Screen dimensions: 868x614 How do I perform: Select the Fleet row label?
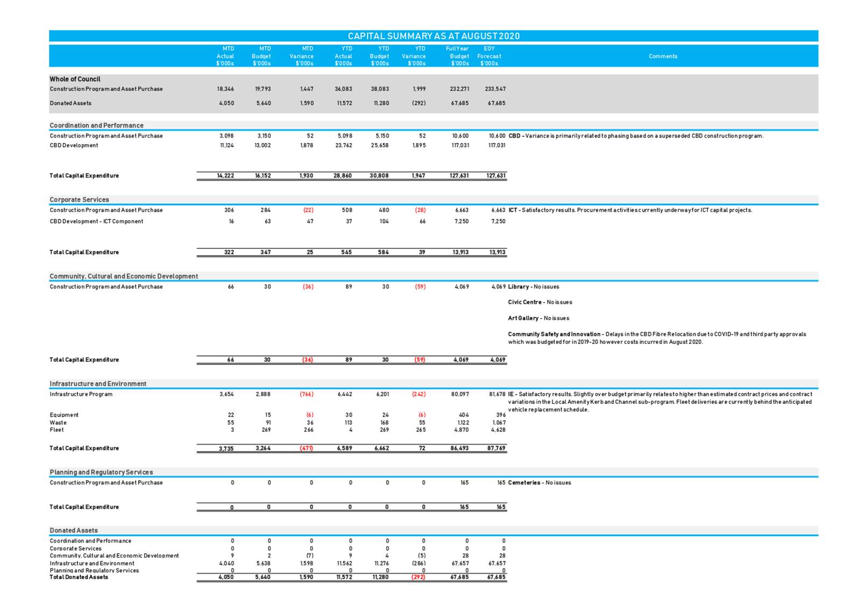click(x=56, y=430)
